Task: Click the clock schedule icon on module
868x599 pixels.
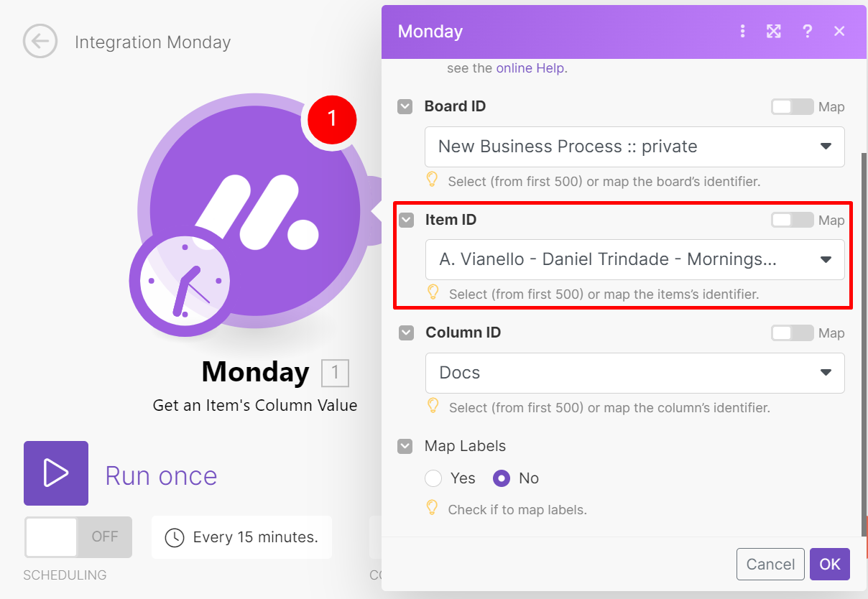Action: (x=185, y=282)
